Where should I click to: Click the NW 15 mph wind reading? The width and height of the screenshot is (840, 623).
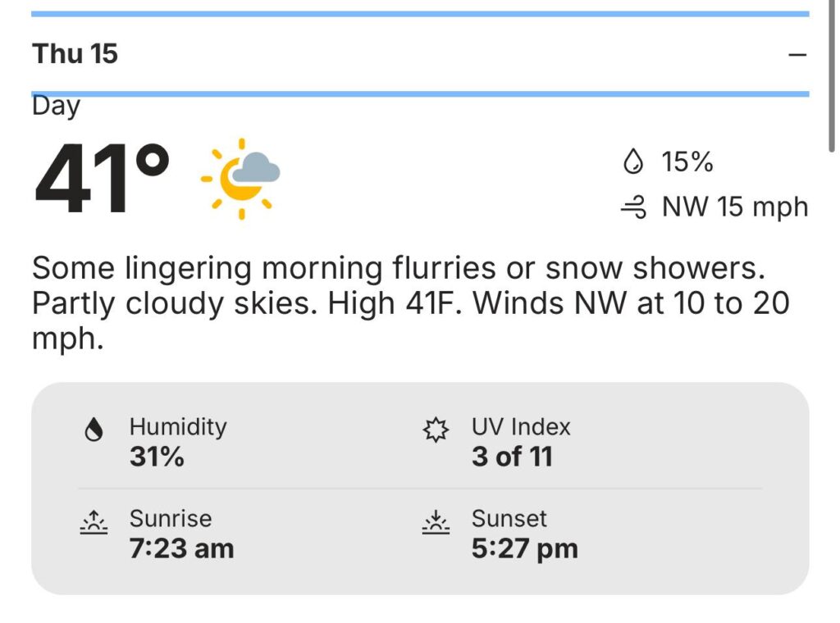coord(735,207)
